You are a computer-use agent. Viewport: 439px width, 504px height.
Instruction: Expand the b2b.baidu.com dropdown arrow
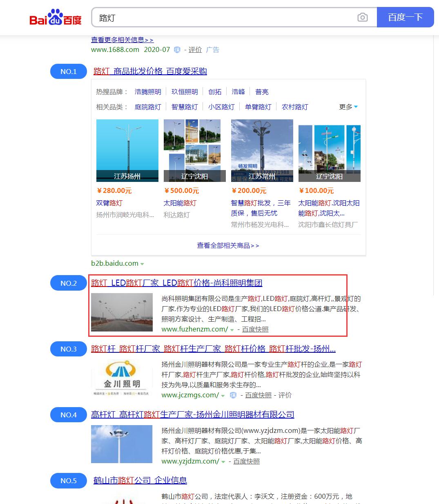point(142,264)
